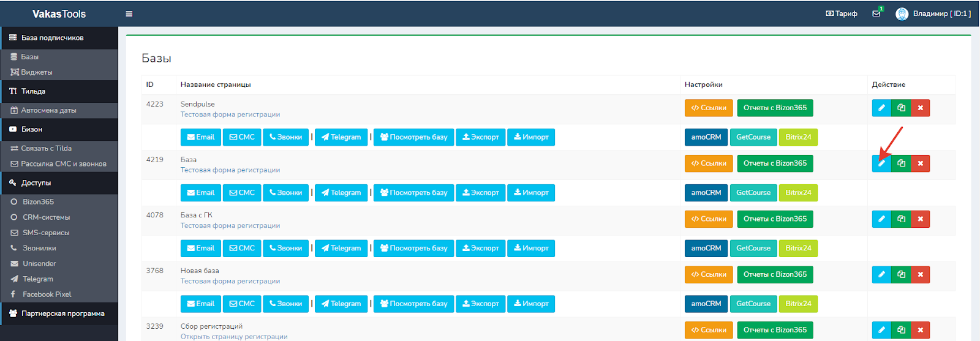Click the Ссылки button for Sendpulse base
Screen dimensions: 980x341
[x=709, y=108]
